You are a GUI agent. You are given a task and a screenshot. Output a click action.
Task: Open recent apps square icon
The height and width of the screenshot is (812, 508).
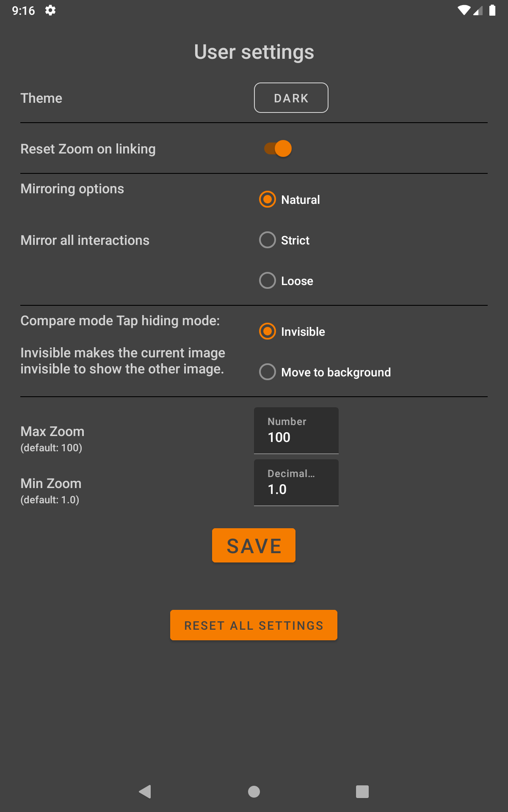tap(362, 791)
